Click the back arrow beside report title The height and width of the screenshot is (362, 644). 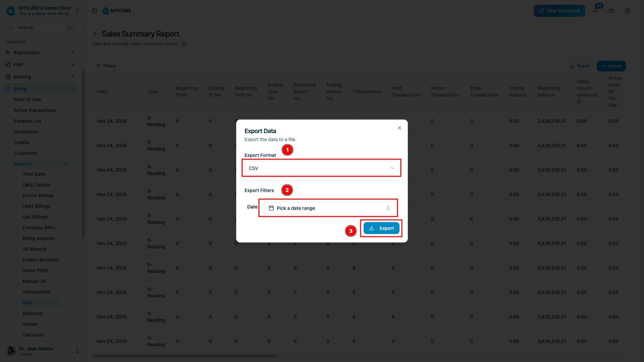pyautogui.click(x=95, y=34)
